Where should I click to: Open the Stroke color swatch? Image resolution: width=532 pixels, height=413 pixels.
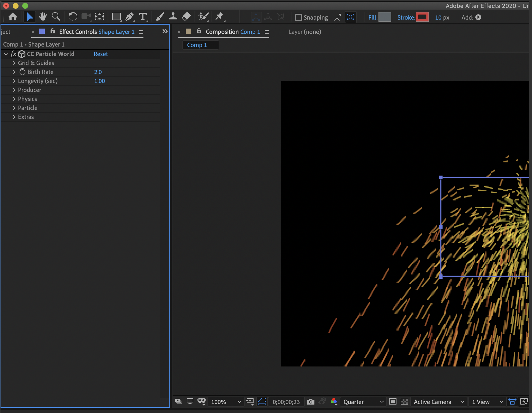pyautogui.click(x=422, y=17)
